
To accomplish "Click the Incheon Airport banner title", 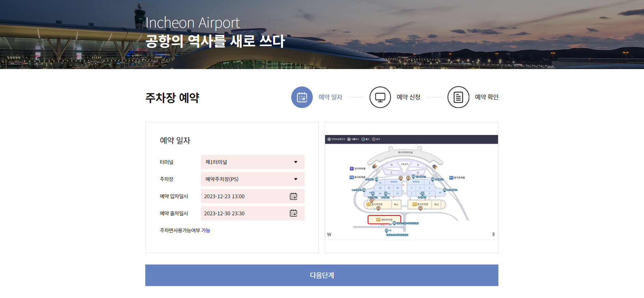I will tap(192, 23).
